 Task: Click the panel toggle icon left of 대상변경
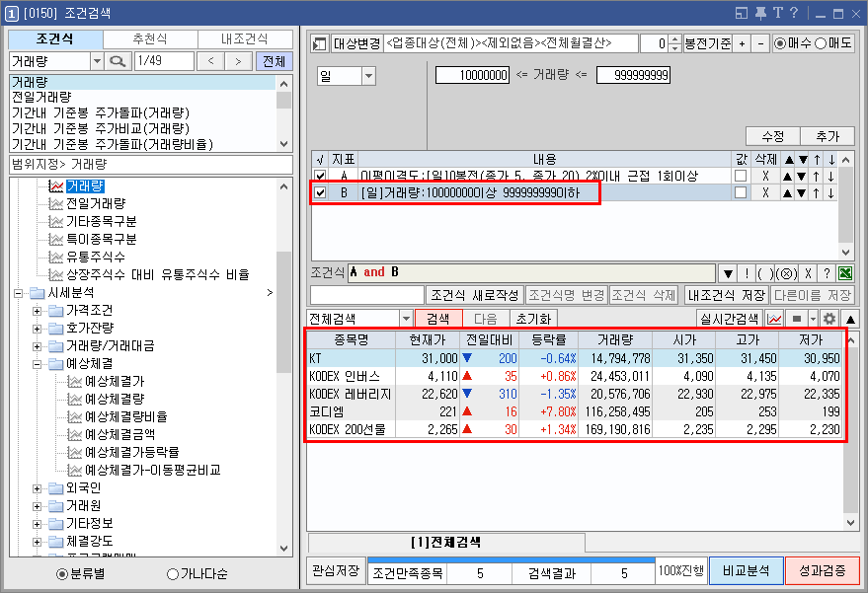click(319, 43)
